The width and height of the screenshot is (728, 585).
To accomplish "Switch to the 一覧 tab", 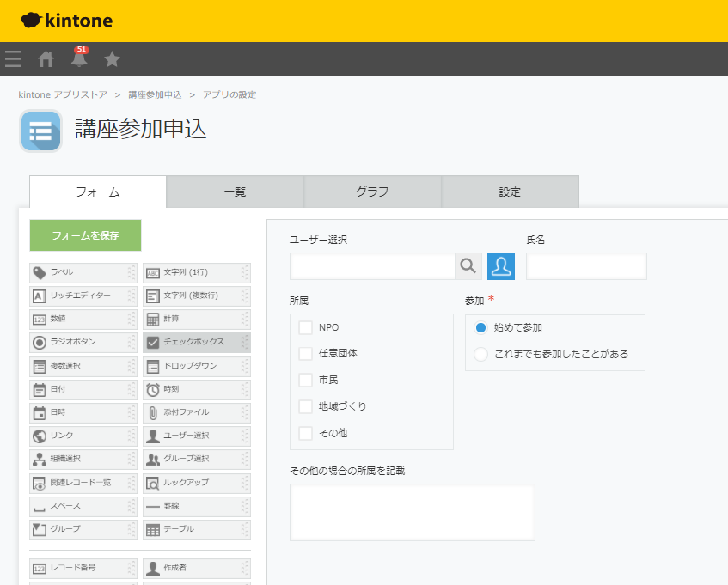I will pyautogui.click(x=235, y=192).
